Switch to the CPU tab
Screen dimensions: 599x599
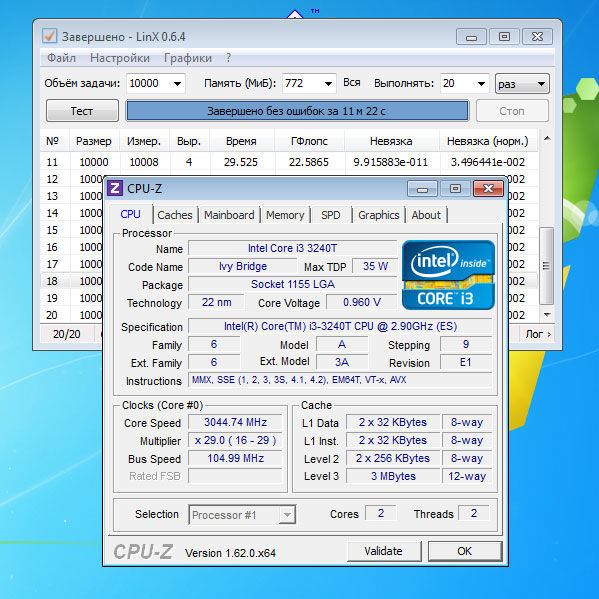click(x=130, y=214)
